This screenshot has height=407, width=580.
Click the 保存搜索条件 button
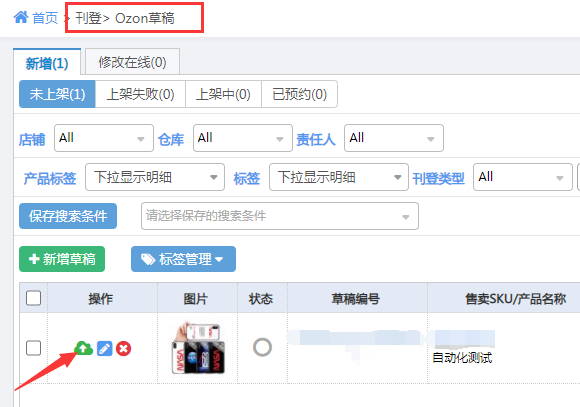(68, 216)
